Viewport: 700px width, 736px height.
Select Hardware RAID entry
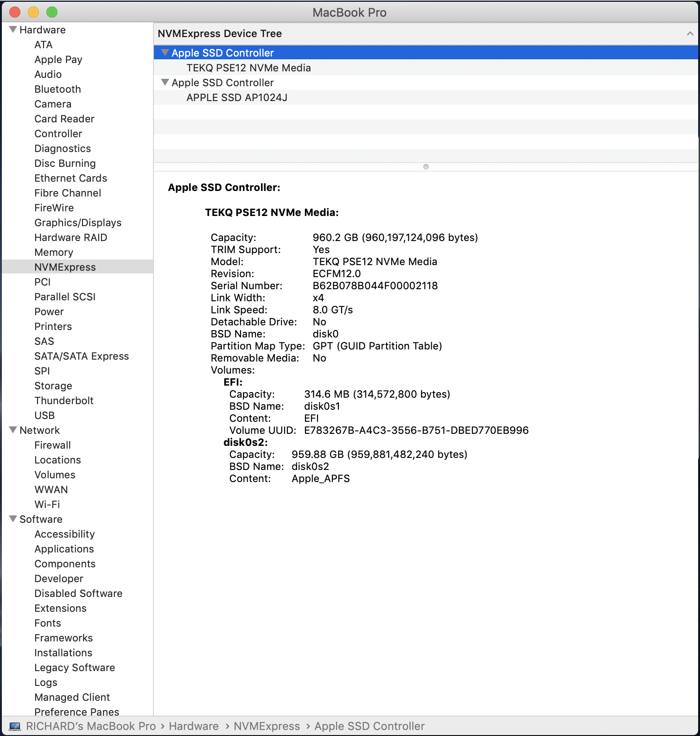point(71,237)
